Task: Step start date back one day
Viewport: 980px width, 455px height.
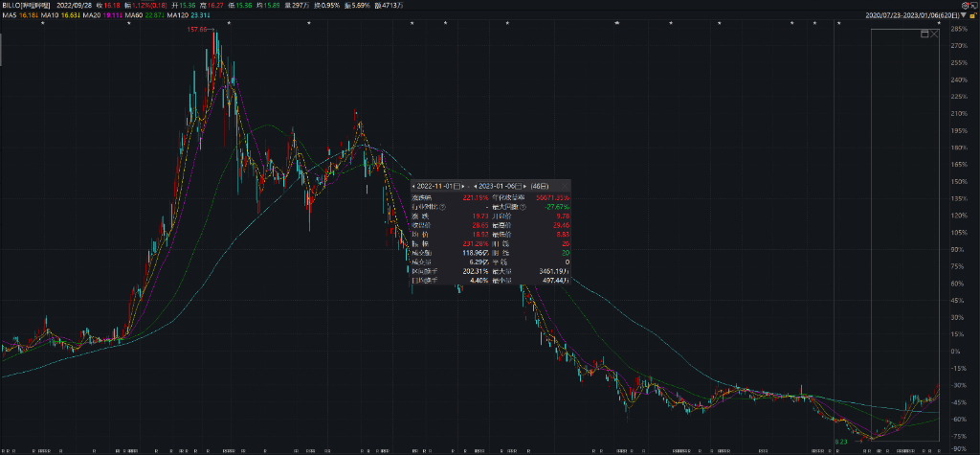Action: 414,185
